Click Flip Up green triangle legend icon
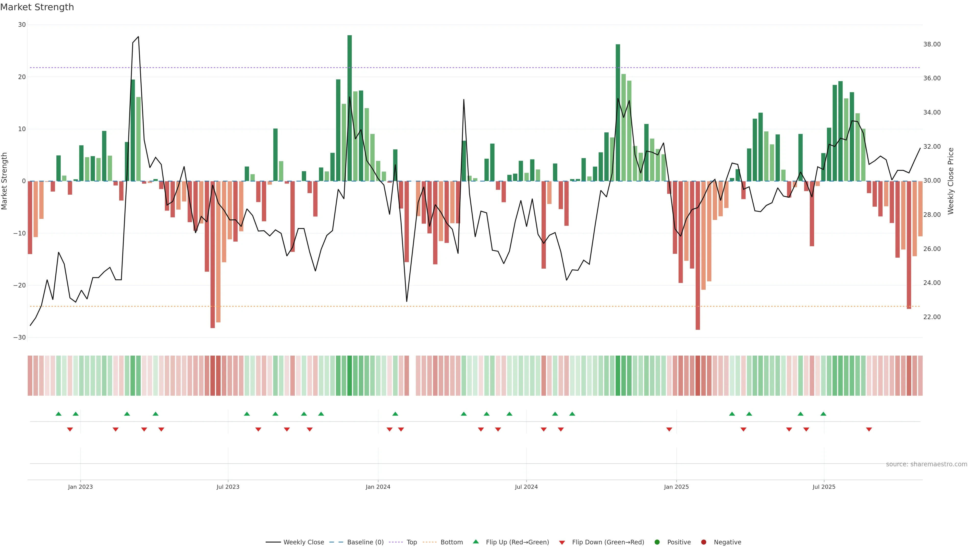This screenshot has width=980, height=551. click(475, 542)
